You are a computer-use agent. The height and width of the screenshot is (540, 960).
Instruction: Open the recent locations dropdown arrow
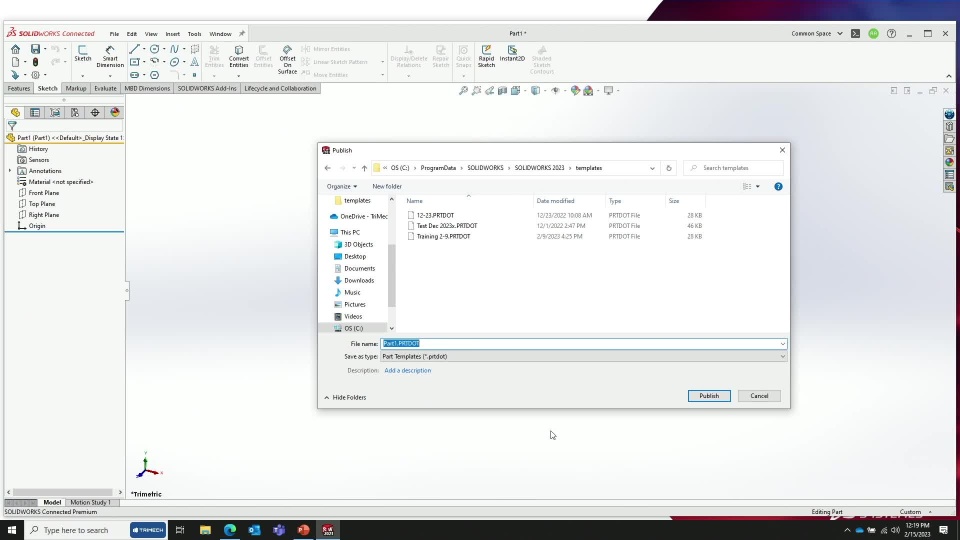354,168
